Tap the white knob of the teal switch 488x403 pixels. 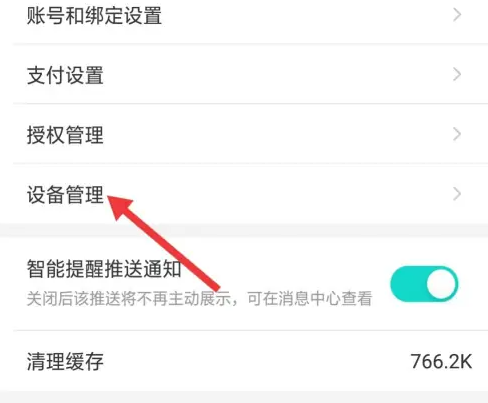[x=441, y=284]
